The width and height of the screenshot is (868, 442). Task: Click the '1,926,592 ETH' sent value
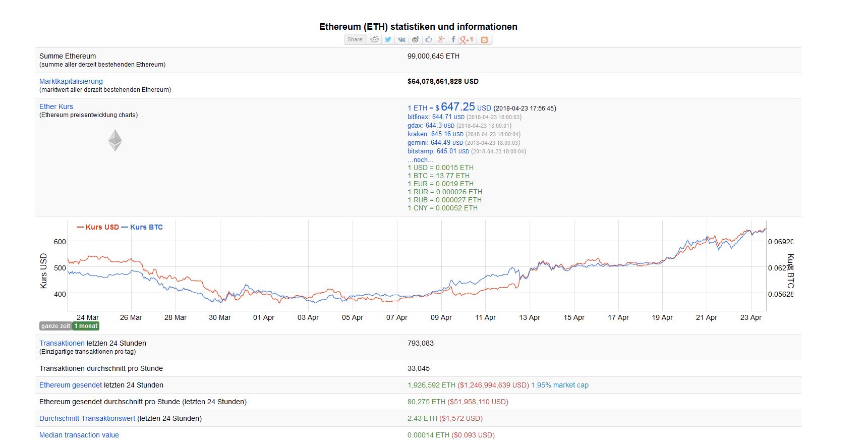tap(431, 385)
